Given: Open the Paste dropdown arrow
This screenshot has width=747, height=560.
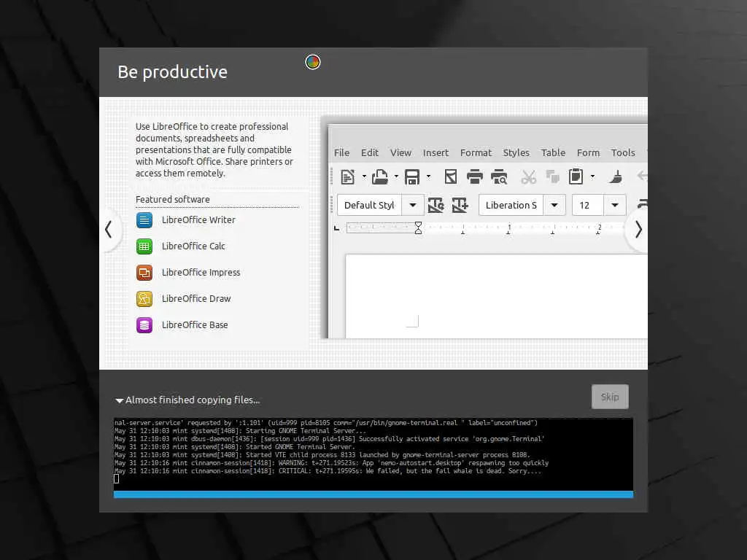Looking at the screenshot, I should 592,176.
